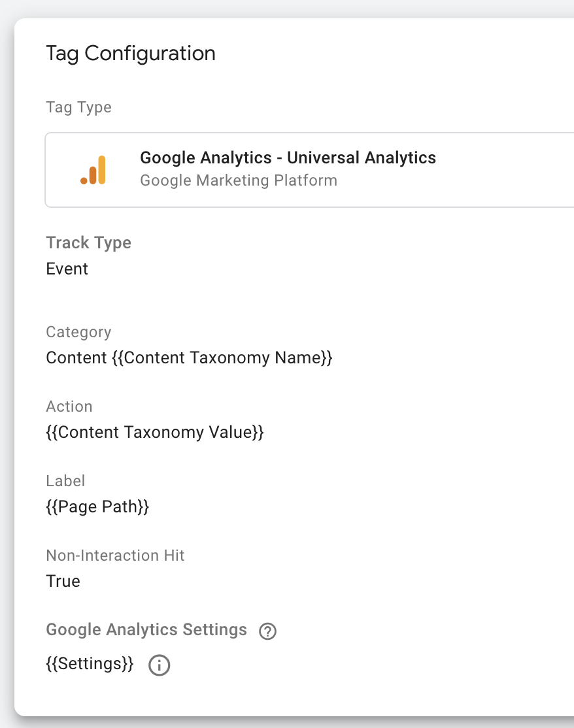Image resolution: width=574 pixels, height=728 pixels.
Task: Select the Google Analytics - Universal Analytics title
Action: tap(288, 157)
